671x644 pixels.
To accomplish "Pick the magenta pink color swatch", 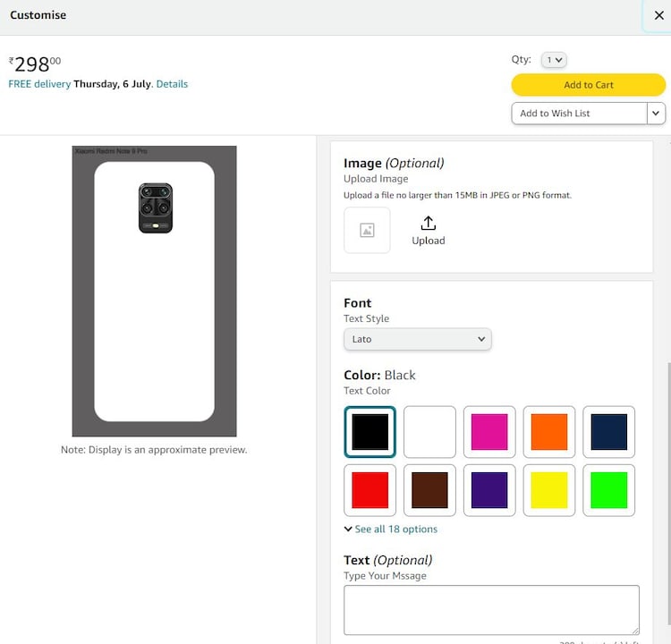I will tap(489, 432).
